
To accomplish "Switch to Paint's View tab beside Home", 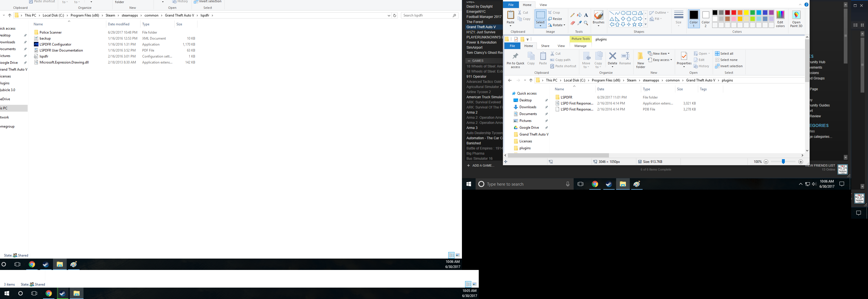I will [x=543, y=5].
